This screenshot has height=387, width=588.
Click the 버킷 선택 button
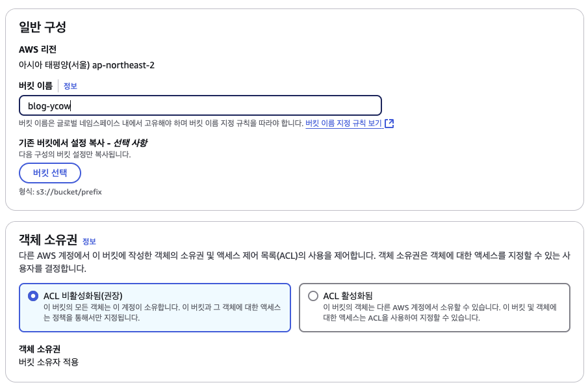point(50,173)
